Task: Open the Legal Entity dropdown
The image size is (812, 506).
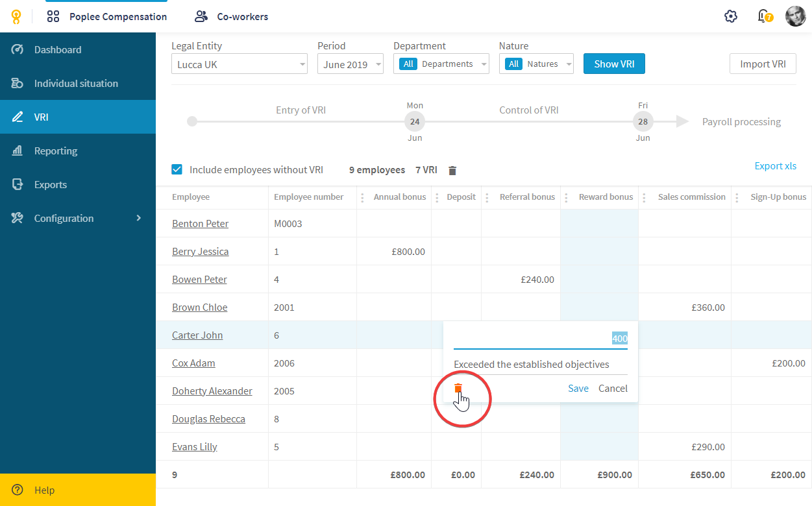Action: 240,64
